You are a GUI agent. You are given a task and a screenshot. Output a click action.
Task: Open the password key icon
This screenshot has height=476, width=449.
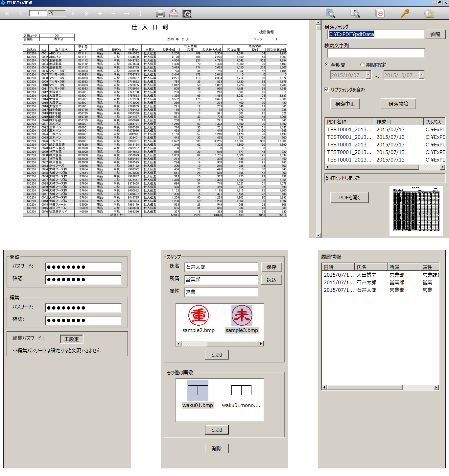click(x=405, y=13)
